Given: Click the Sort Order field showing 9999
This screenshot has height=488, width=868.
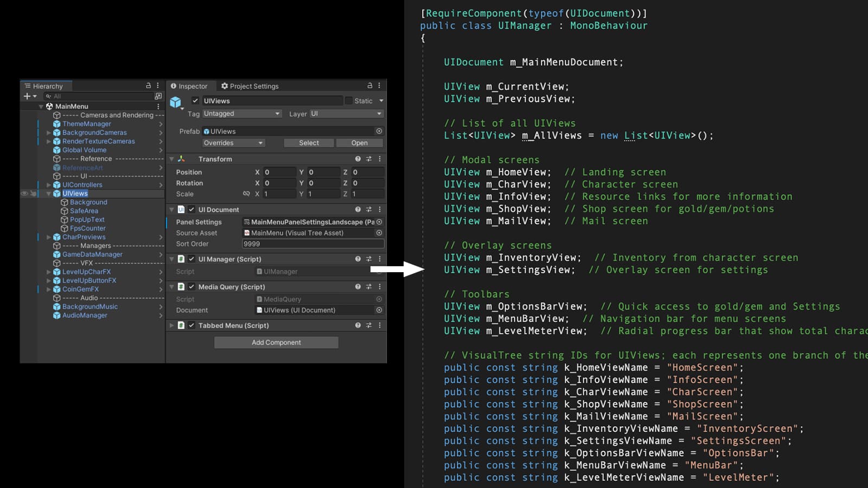Looking at the screenshot, I should (313, 244).
